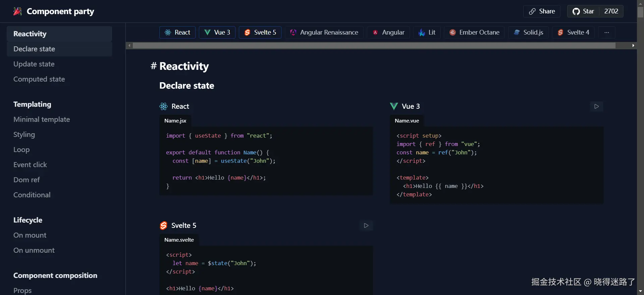
Task: Click the Share link icon
Action: coord(532,11)
